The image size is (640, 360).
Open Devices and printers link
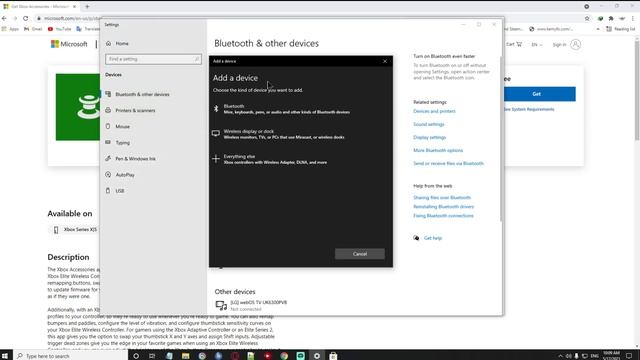(434, 111)
